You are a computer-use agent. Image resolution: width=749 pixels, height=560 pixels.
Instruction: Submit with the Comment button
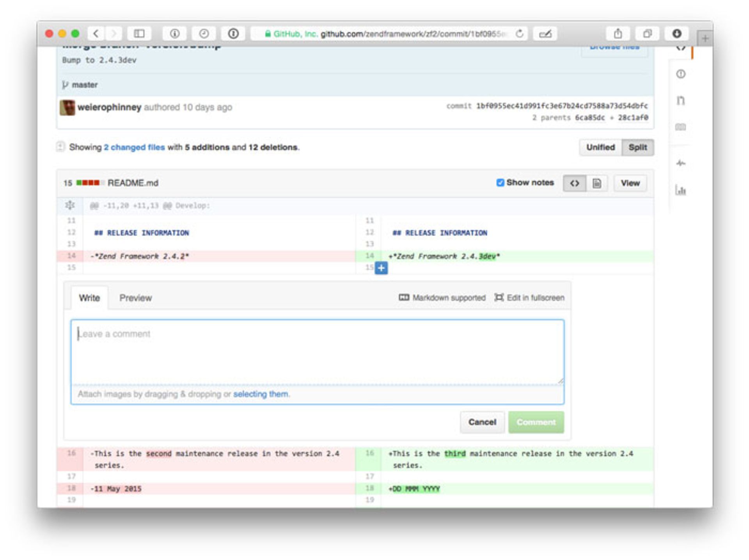[x=536, y=422]
